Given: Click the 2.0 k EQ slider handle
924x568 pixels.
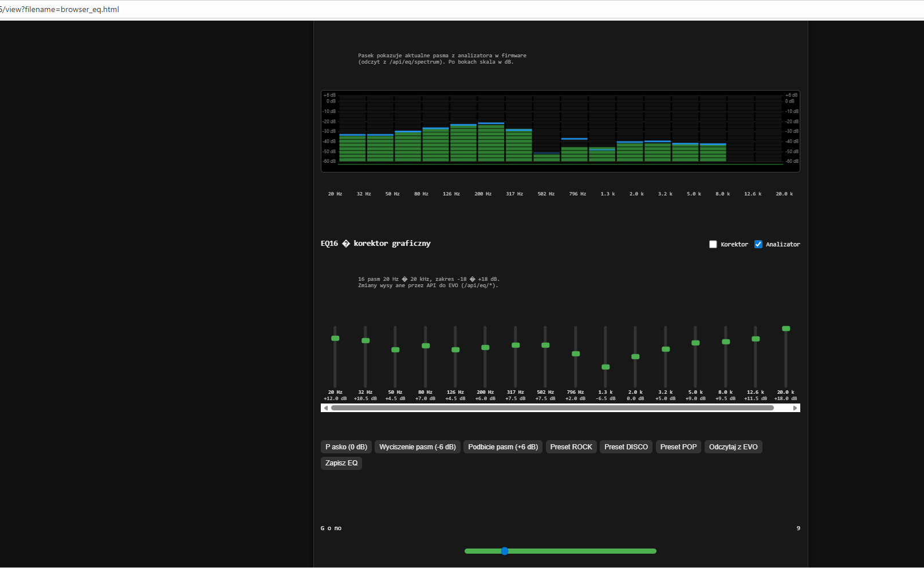Looking at the screenshot, I should pos(635,357).
